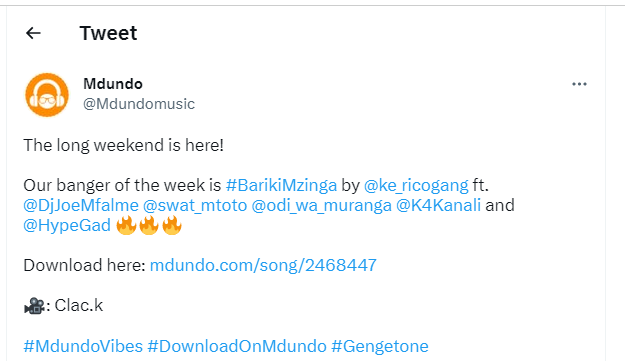Image resolution: width=625 pixels, height=361 pixels.
Task: Open the #BarikiMzinga hashtag
Action: 281,185
